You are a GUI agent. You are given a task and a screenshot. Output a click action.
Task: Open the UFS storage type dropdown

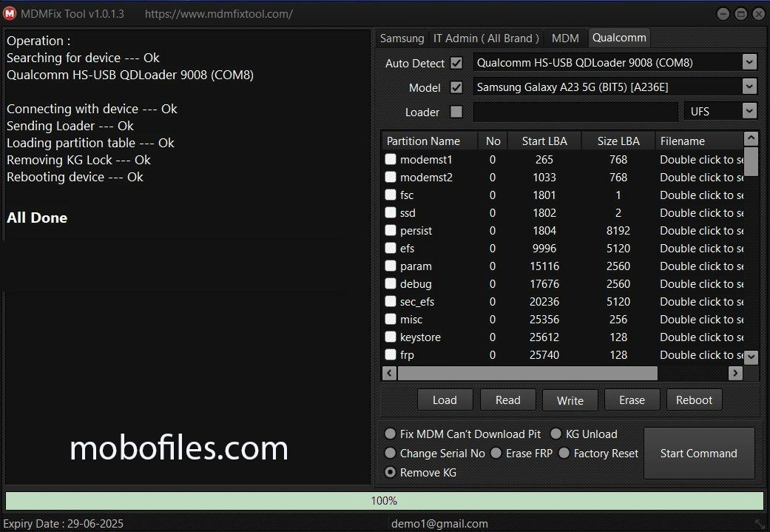click(749, 112)
